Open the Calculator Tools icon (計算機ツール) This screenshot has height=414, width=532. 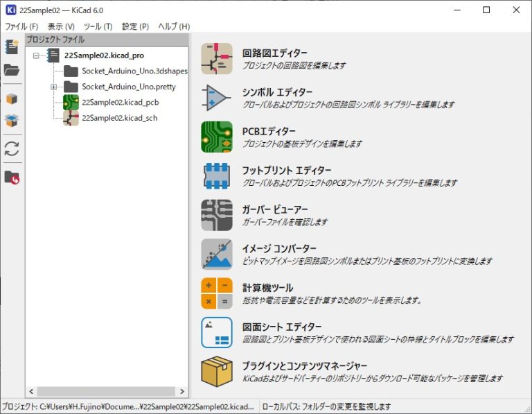pos(216,293)
